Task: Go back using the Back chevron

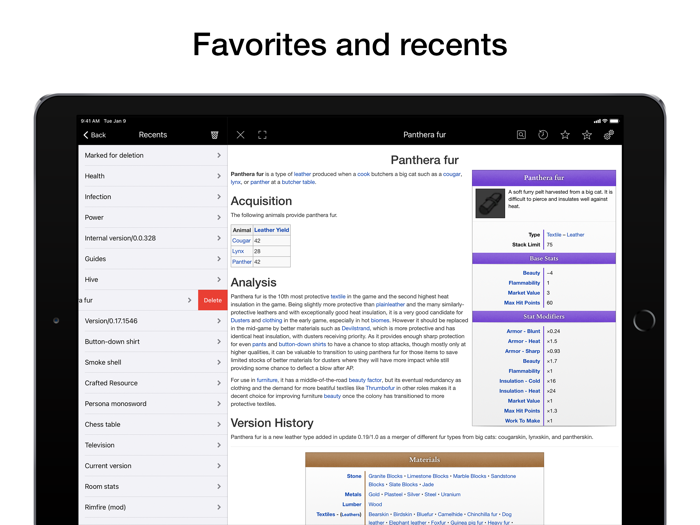Action: [x=94, y=135]
